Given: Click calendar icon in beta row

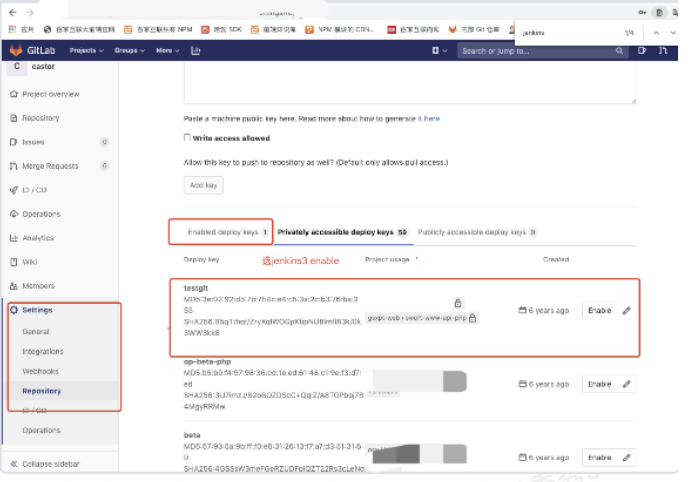Looking at the screenshot, I should 522,457.
